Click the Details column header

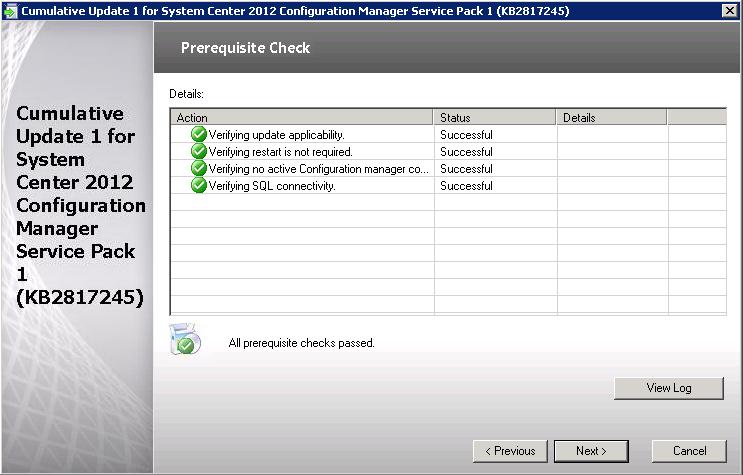pyautogui.click(x=610, y=118)
